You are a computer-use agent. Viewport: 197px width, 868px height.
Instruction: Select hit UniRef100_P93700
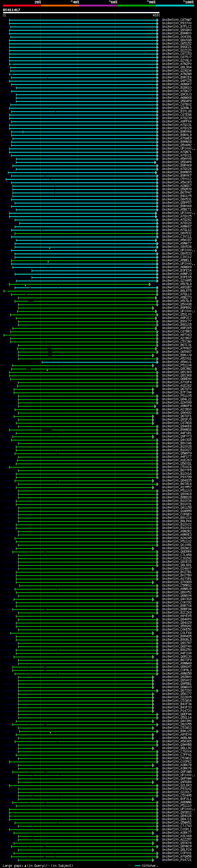(177, 23)
